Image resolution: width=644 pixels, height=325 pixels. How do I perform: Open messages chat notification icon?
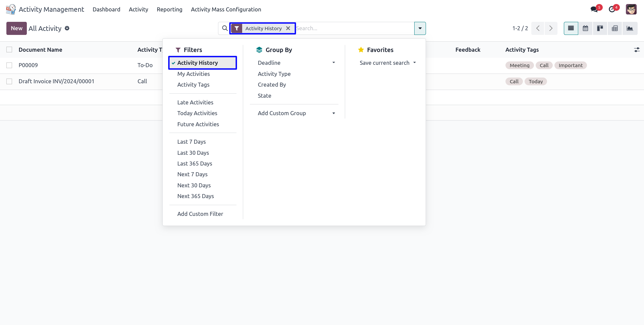[x=594, y=9]
